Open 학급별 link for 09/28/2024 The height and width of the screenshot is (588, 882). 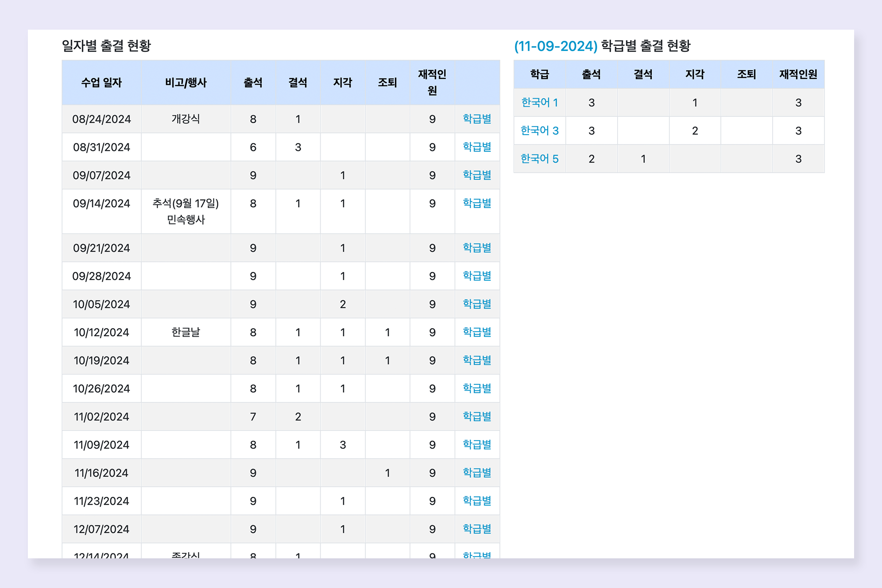click(477, 276)
